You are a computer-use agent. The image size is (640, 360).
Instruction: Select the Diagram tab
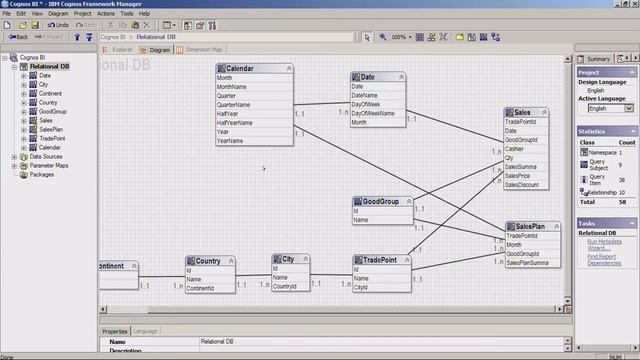155,50
